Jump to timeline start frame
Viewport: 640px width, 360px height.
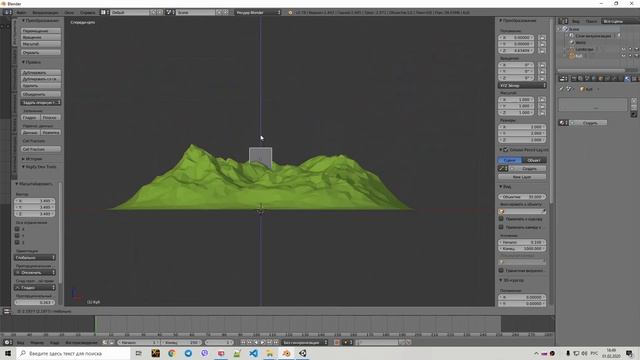pyautogui.click(x=243, y=342)
